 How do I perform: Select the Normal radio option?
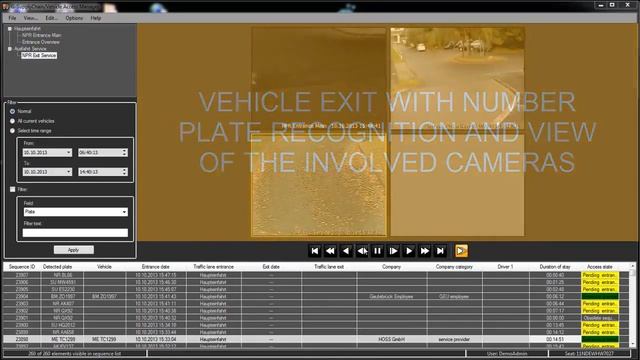click(12, 111)
